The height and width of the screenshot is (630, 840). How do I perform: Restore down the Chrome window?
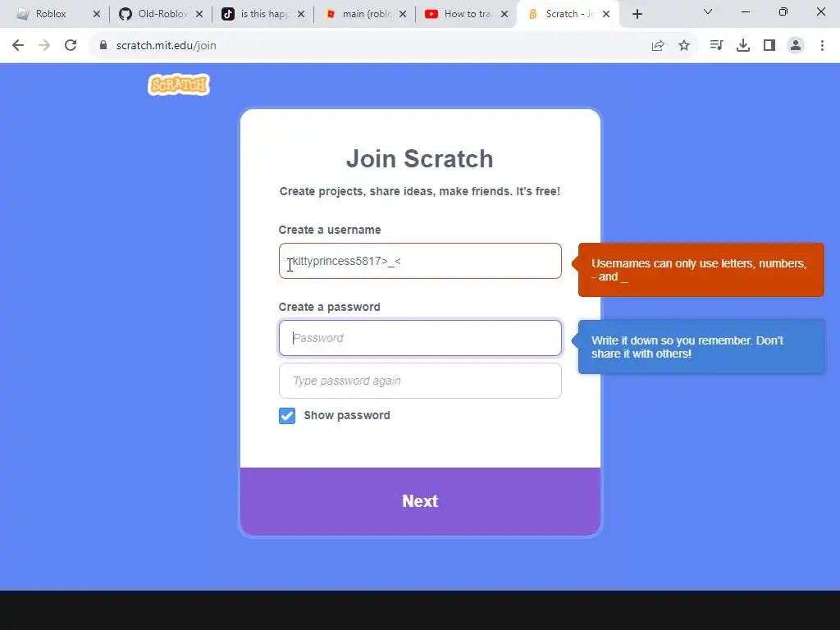tap(783, 11)
